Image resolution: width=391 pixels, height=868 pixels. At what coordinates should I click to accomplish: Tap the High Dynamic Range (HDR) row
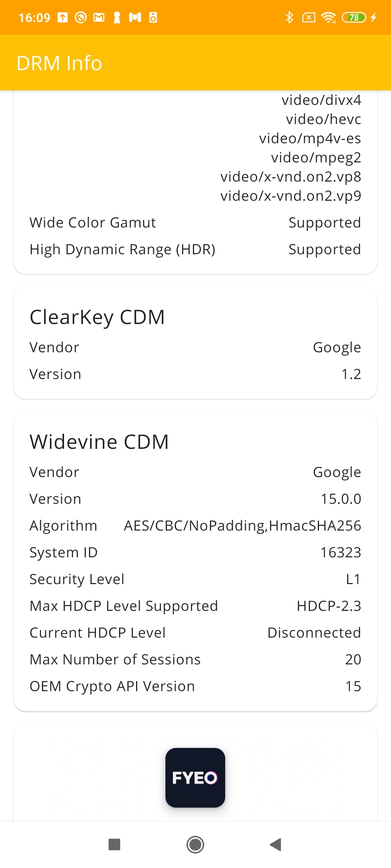pyautogui.click(x=195, y=249)
